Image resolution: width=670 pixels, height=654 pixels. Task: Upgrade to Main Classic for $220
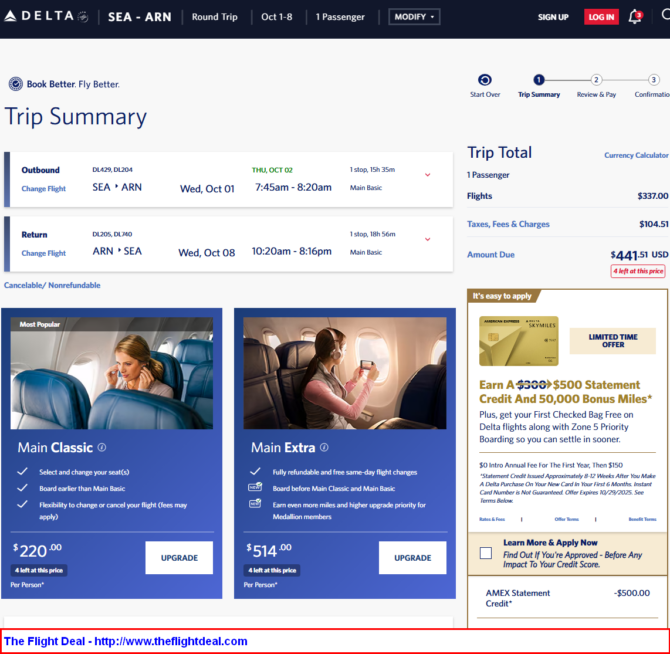(179, 558)
